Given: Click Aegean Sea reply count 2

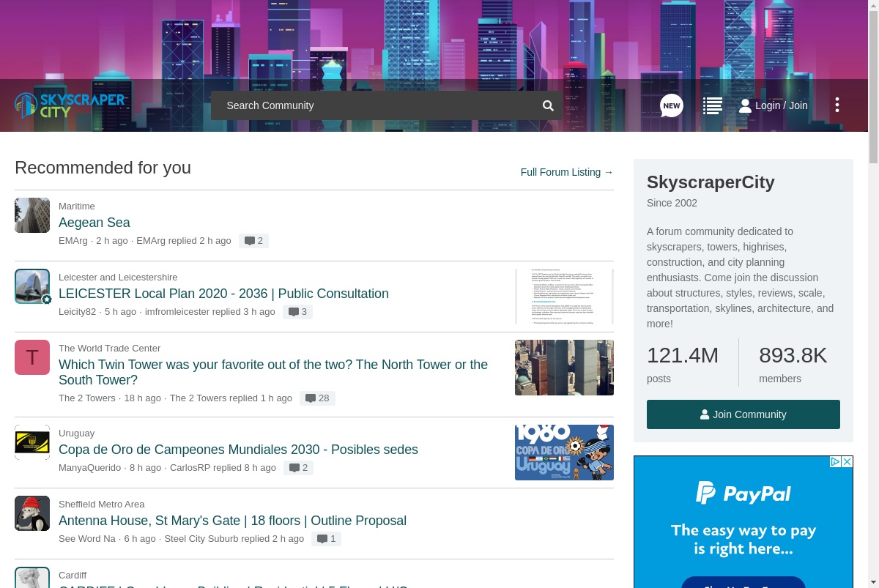Looking at the screenshot, I should 253,241.
